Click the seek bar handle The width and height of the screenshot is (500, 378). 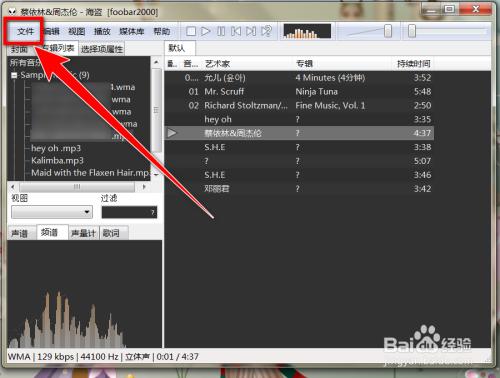pos(412,31)
